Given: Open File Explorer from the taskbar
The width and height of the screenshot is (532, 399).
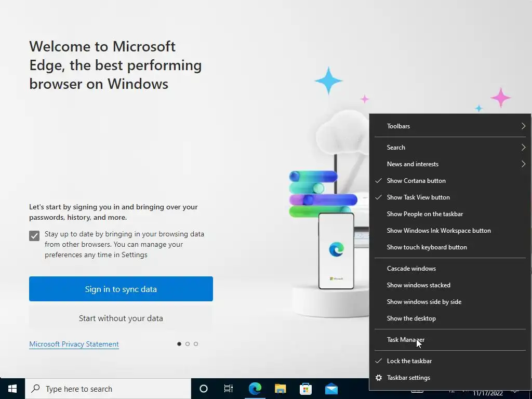Looking at the screenshot, I should click(280, 389).
